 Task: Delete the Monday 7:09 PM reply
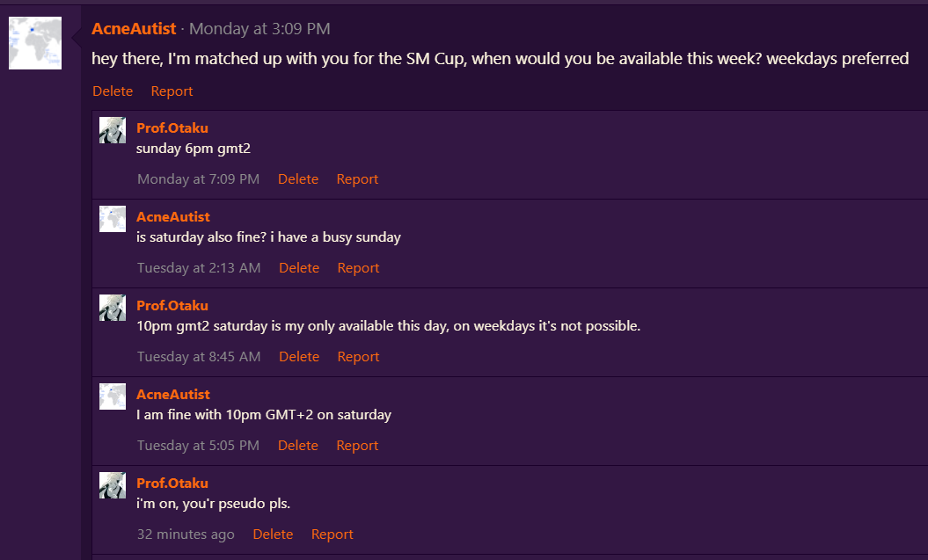tap(298, 179)
